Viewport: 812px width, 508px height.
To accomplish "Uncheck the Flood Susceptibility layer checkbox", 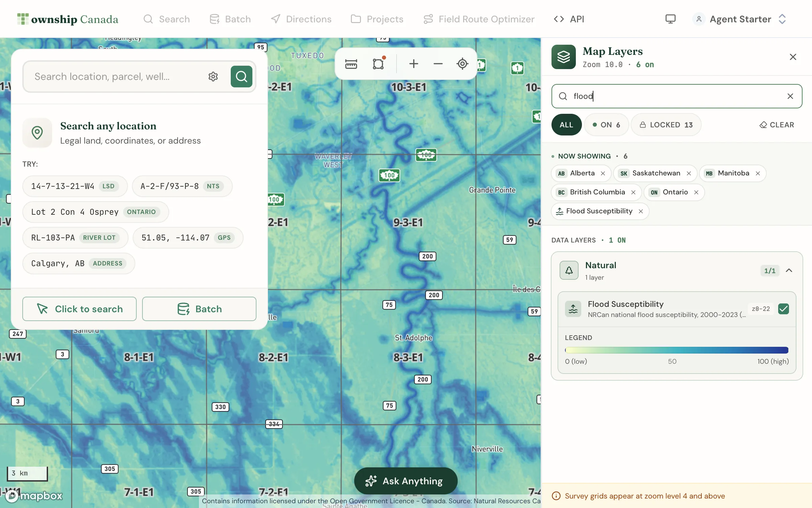I will coord(783,309).
